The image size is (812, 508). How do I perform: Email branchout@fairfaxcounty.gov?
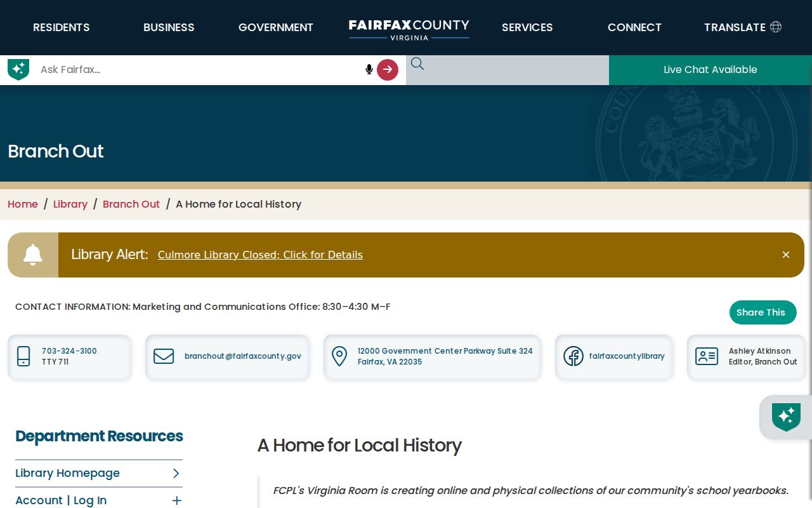pyautogui.click(x=243, y=356)
